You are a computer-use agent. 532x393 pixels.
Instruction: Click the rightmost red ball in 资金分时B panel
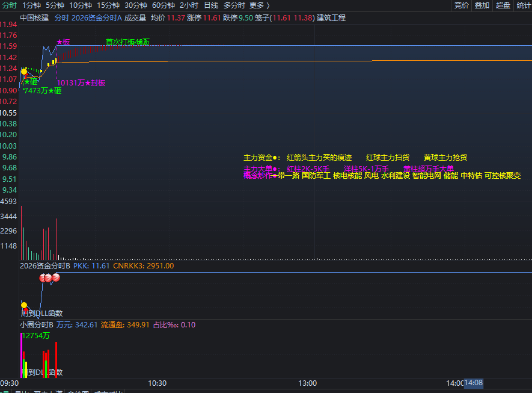point(56,277)
